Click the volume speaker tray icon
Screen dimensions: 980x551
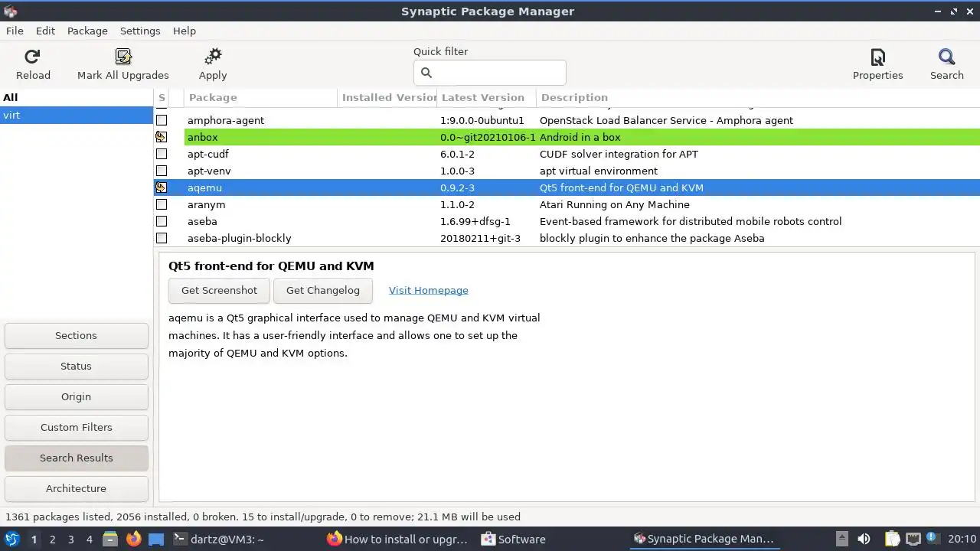864,539
